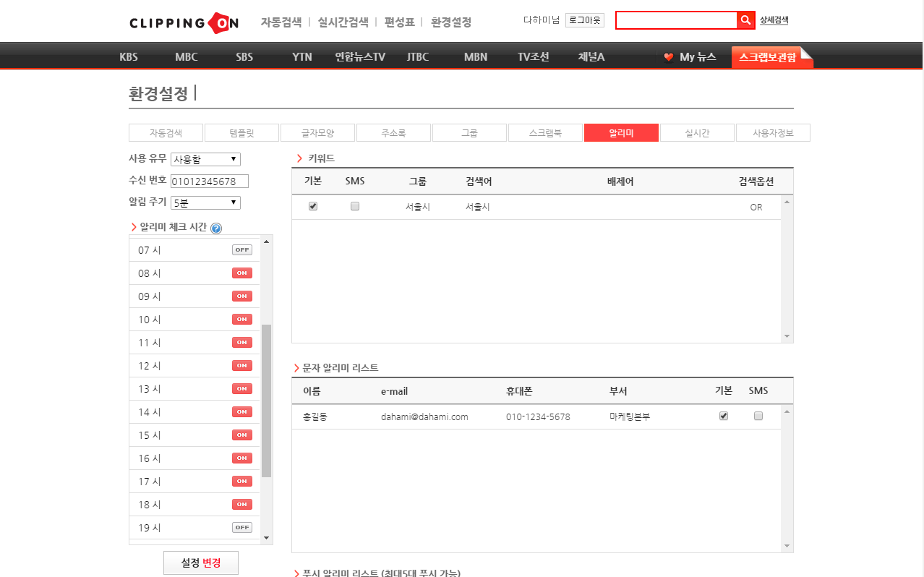Image resolution: width=924 pixels, height=577 pixels.
Task: Turn off the 12 시 alarm switch
Action: pyautogui.click(x=241, y=366)
